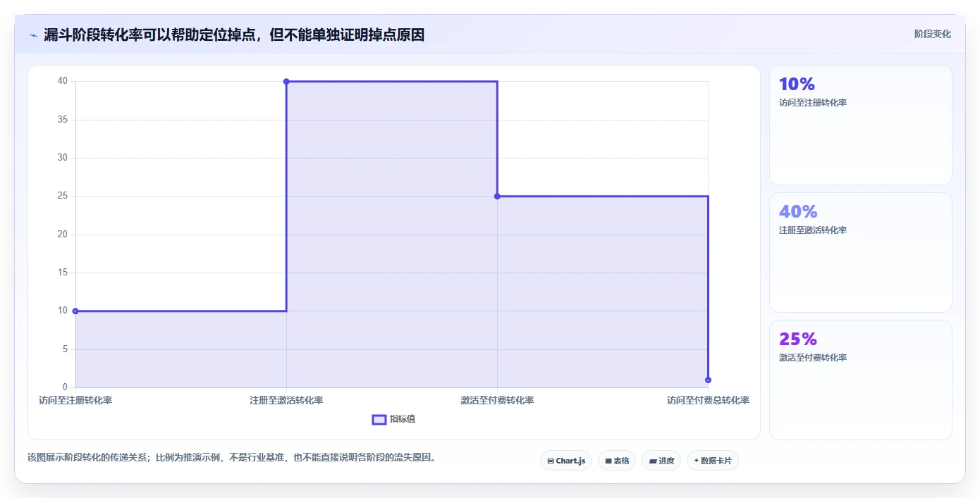Screen dimensions: 980x498
Task: Click the 阶段变化 label in header
Action: 932,34
